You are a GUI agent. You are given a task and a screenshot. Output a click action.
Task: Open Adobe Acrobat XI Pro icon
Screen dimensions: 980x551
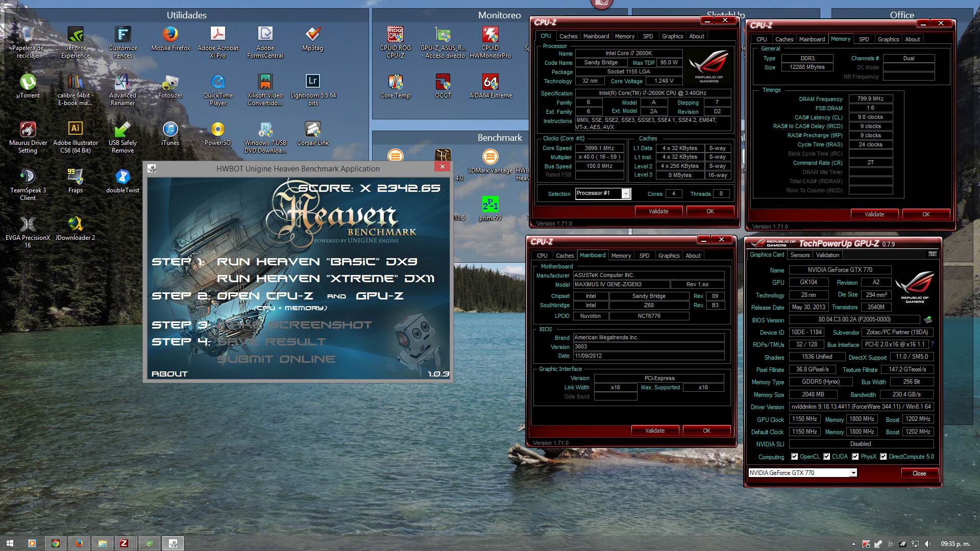click(218, 42)
